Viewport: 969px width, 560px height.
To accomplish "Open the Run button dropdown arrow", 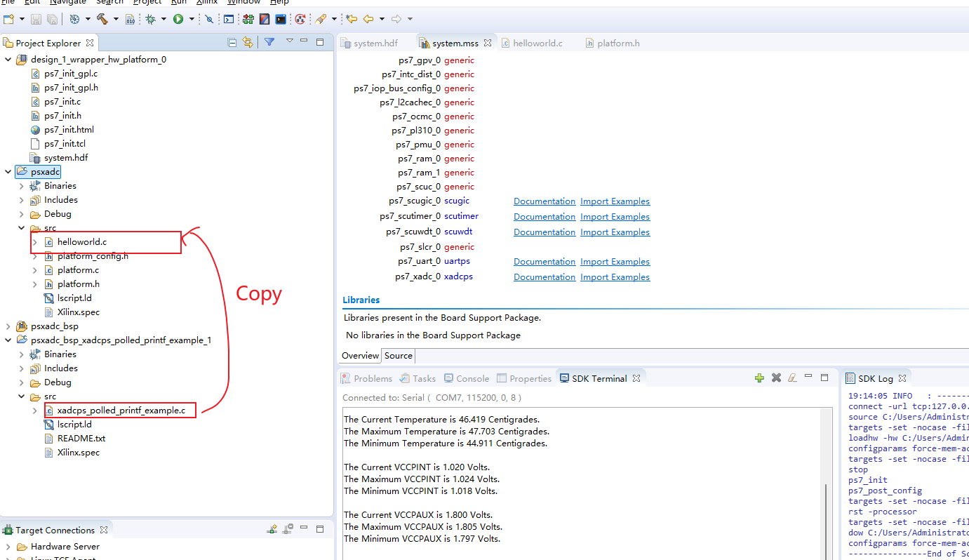I will pyautogui.click(x=191, y=19).
